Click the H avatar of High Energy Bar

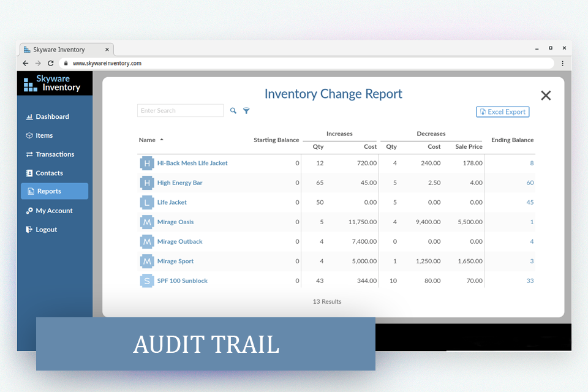coord(147,183)
